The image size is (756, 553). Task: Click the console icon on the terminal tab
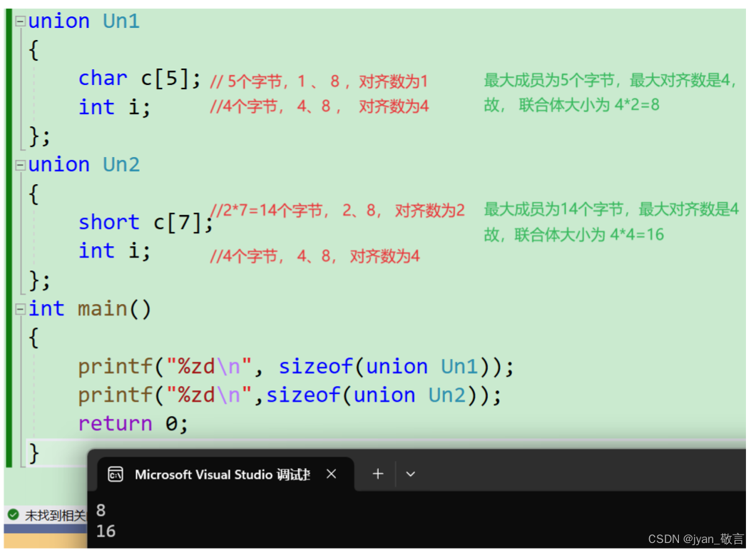point(116,475)
